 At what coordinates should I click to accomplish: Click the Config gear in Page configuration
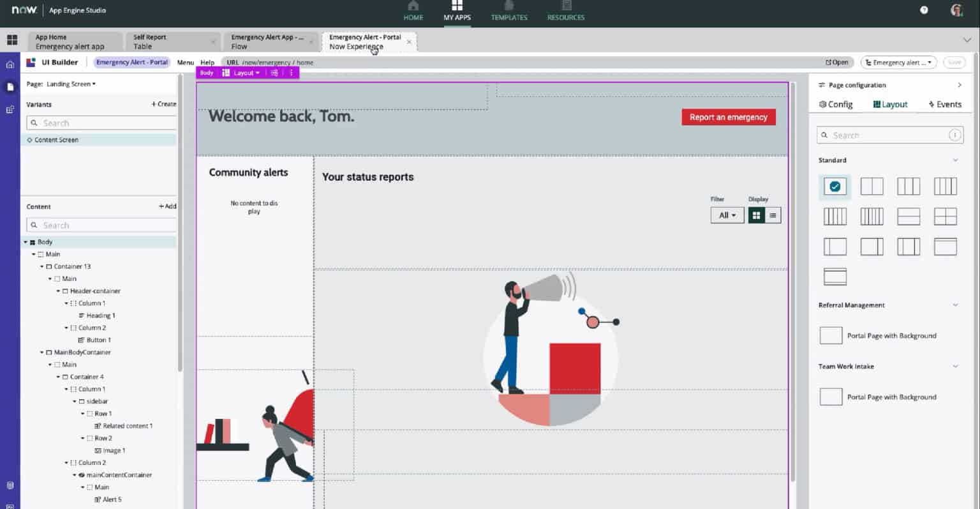(x=835, y=104)
